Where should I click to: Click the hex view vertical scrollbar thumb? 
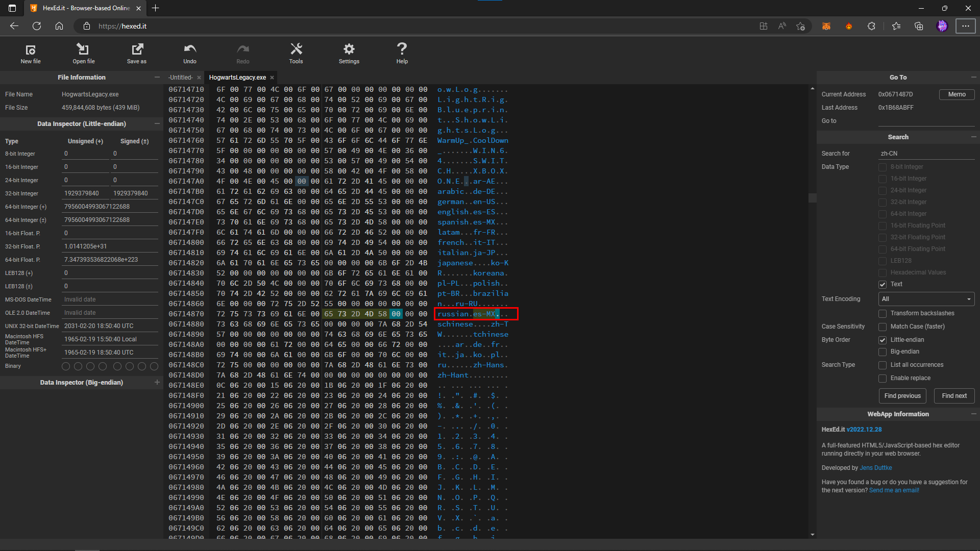812,197
